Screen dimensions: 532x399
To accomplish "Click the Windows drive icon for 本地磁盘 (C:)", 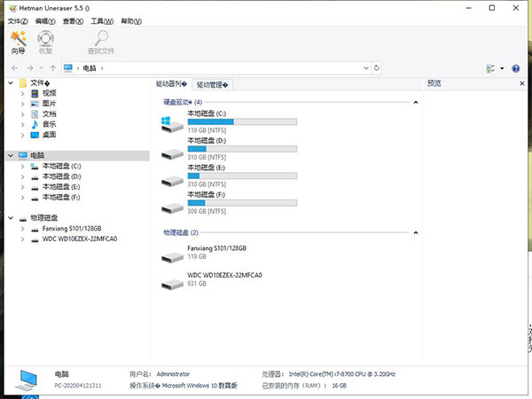I will [x=172, y=124].
